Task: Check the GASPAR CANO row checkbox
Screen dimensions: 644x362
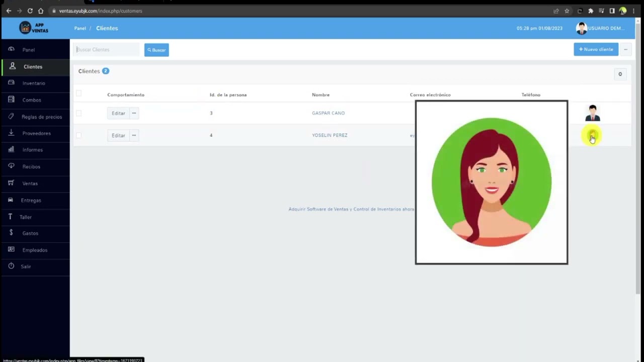Action: click(x=78, y=113)
